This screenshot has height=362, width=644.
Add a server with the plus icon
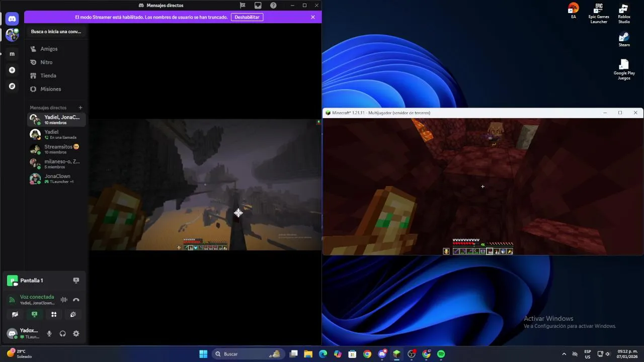point(12,70)
